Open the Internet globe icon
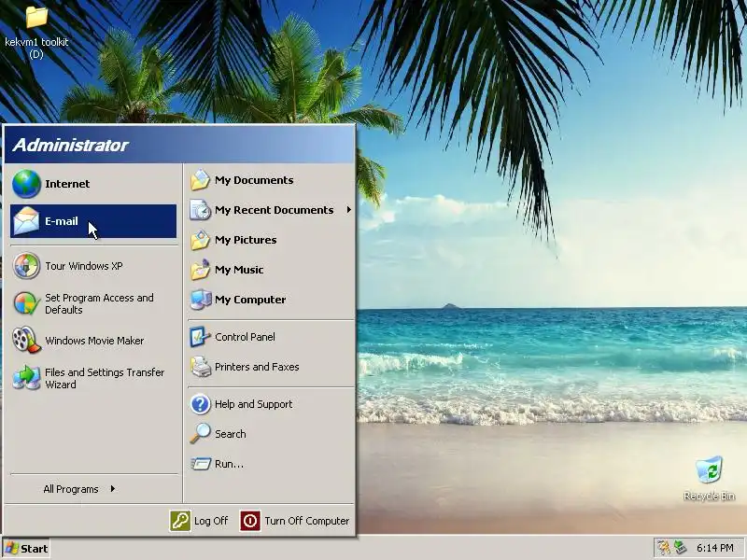This screenshot has height=560, width=747. coord(26,184)
